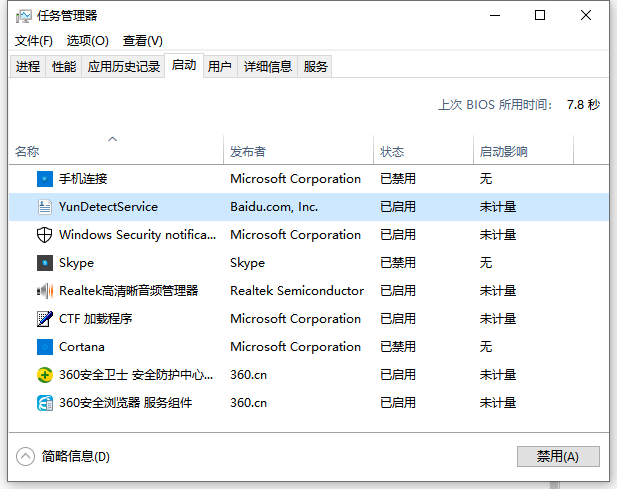This screenshot has width=617, height=489.
Task: Collapse to 简略信息 view with chevron
Action: (x=26, y=456)
